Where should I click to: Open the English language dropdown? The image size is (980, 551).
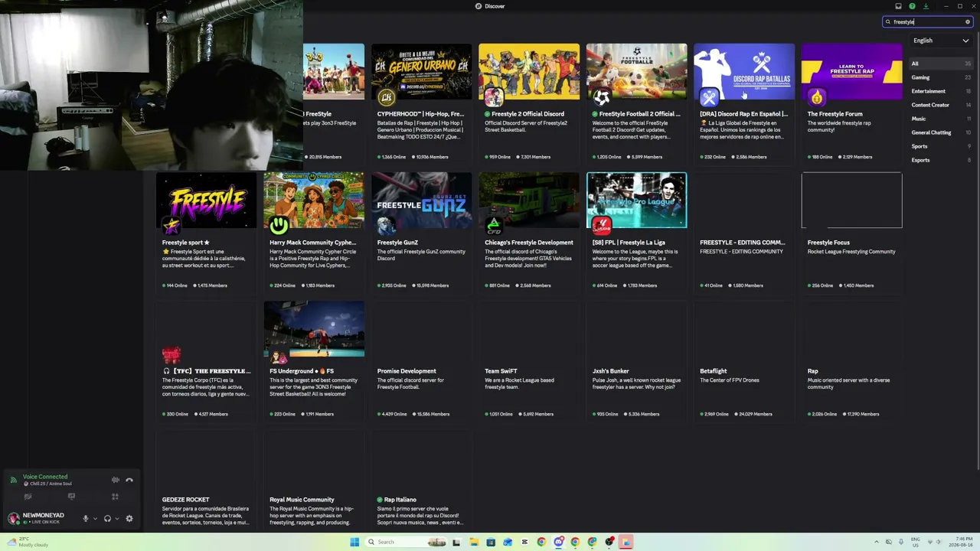(941, 41)
